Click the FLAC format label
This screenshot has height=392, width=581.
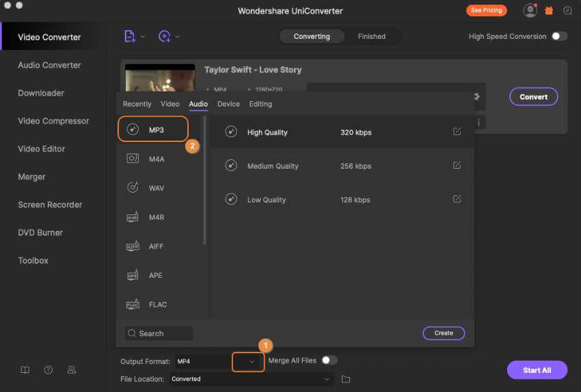(x=158, y=305)
